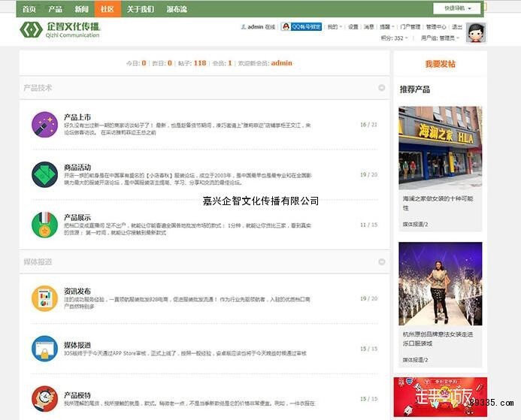Image resolution: width=521 pixels, height=420 pixels.
Task: Click the yellow 资讯发布 forum icon
Action: pos(44,298)
